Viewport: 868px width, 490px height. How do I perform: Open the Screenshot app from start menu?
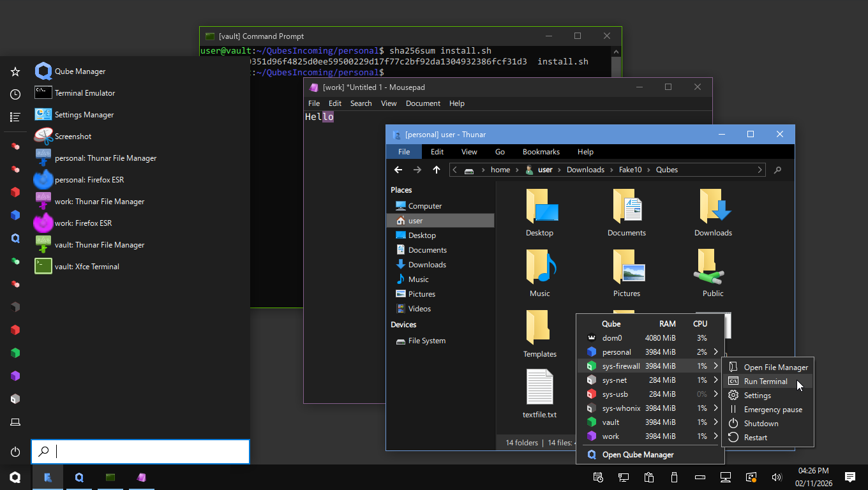pyautogui.click(x=73, y=137)
